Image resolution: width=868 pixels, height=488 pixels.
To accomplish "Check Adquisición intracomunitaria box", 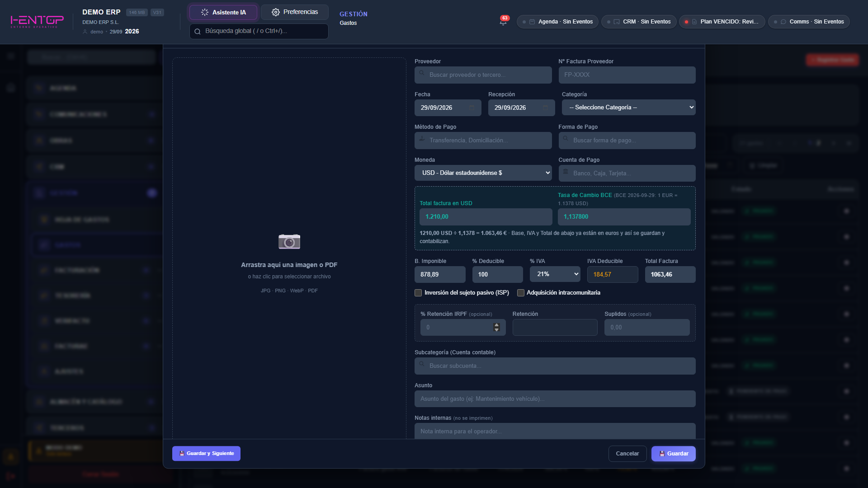I will click(521, 293).
